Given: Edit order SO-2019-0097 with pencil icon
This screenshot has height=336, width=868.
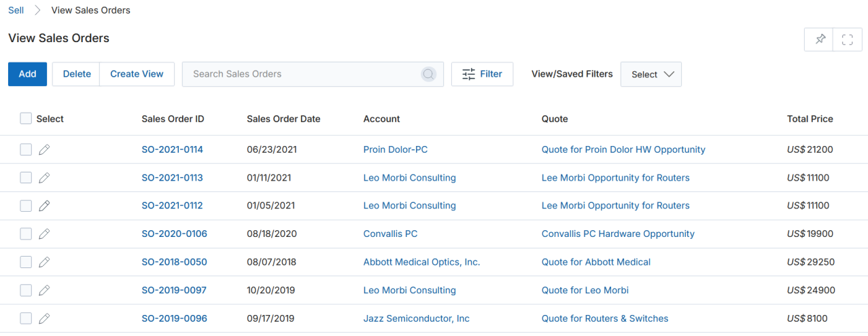Looking at the screenshot, I should point(44,290).
